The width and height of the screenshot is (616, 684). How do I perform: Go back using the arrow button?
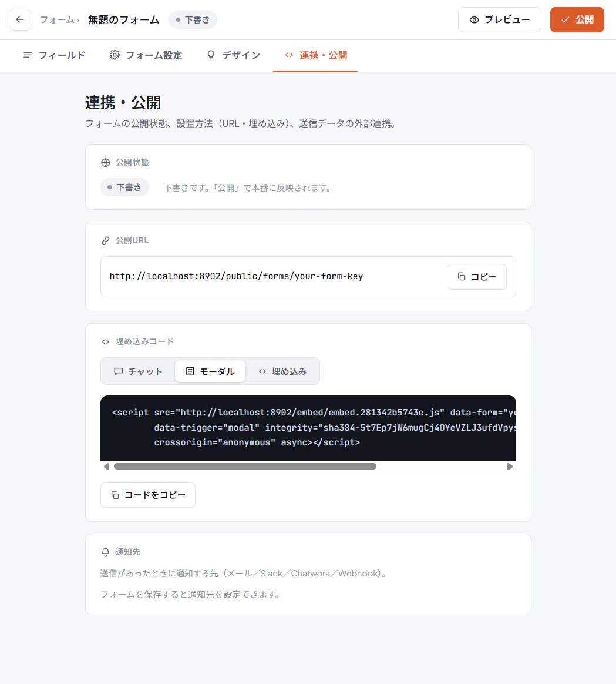tap(20, 19)
